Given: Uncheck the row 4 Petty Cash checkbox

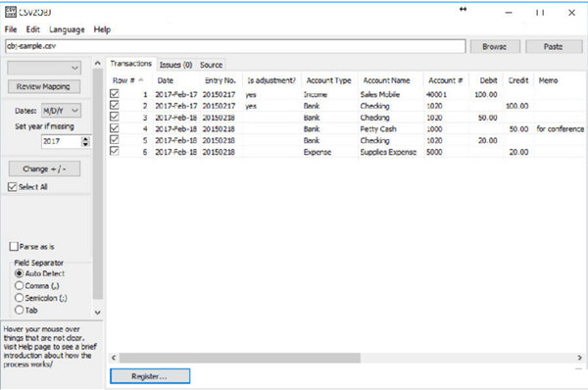Looking at the screenshot, I should (x=115, y=128).
